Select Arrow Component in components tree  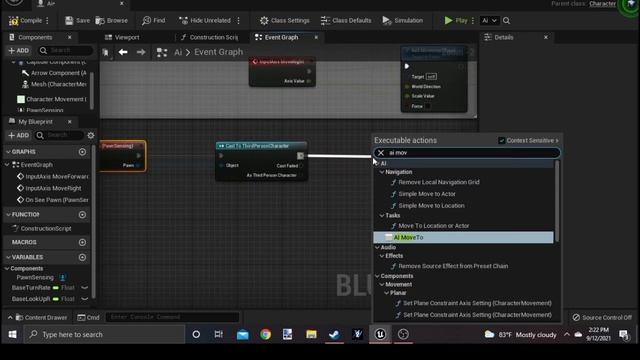point(54,73)
